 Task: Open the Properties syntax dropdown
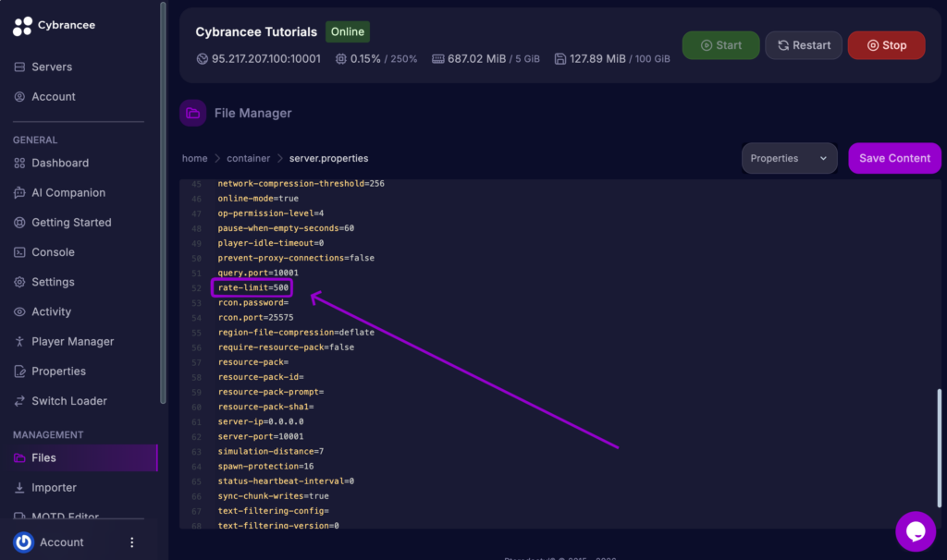789,158
